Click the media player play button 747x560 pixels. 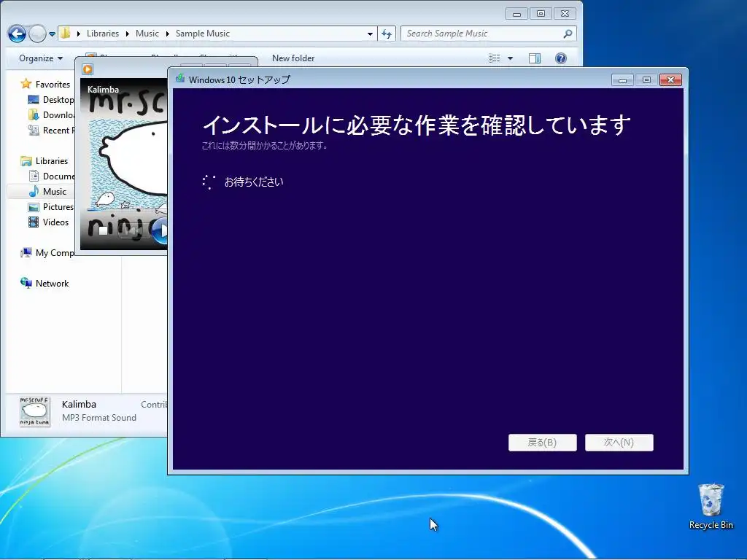pos(162,231)
